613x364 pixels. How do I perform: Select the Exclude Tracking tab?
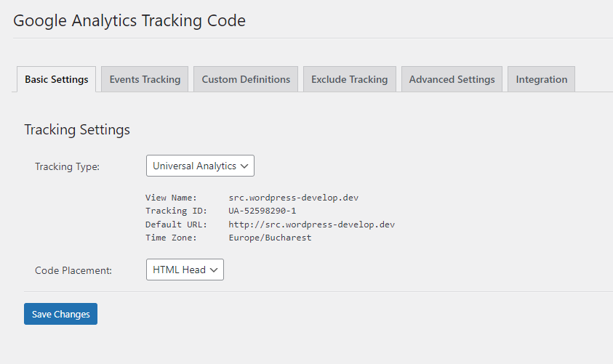[x=350, y=79]
